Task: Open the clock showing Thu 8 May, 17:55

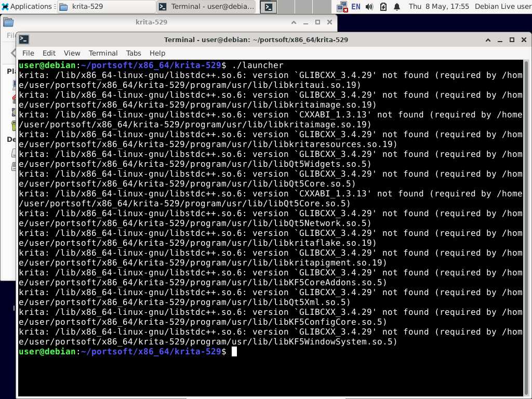Action: click(x=438, y=6)
